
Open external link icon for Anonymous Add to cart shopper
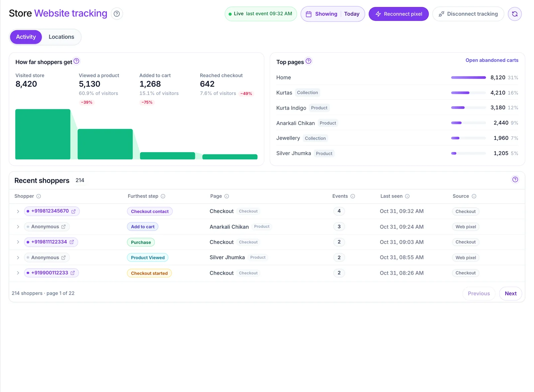point(63,227)
